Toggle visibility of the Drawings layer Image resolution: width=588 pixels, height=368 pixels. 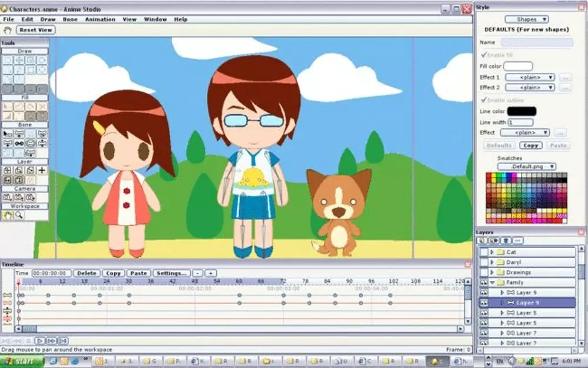[484, 273]
